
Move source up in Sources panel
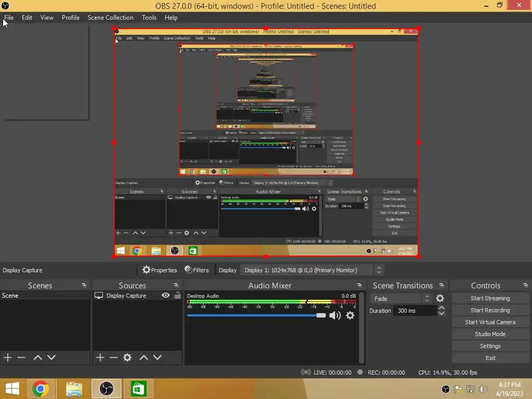point(144,357)
